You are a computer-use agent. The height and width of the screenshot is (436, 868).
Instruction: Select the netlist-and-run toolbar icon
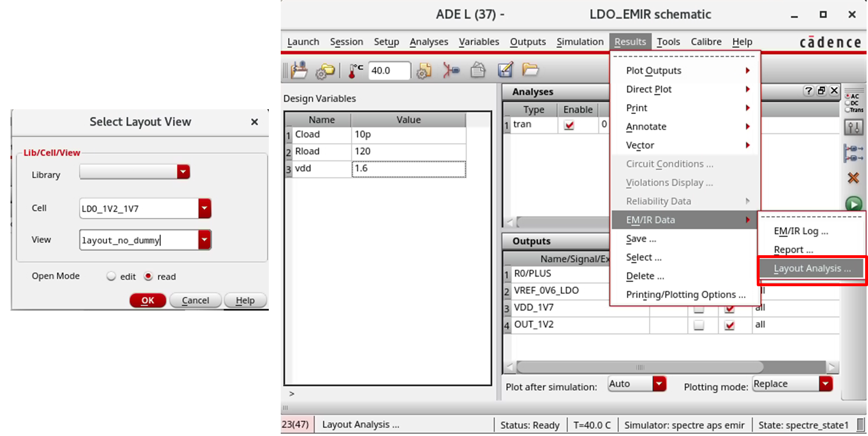coord(450,70)
